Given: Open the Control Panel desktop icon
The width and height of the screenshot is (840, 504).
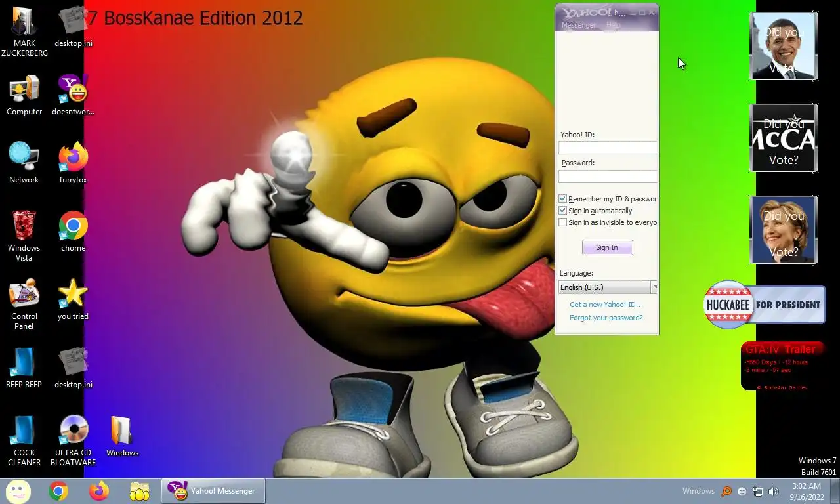Looking at the screenshot, I should point(24,304).
